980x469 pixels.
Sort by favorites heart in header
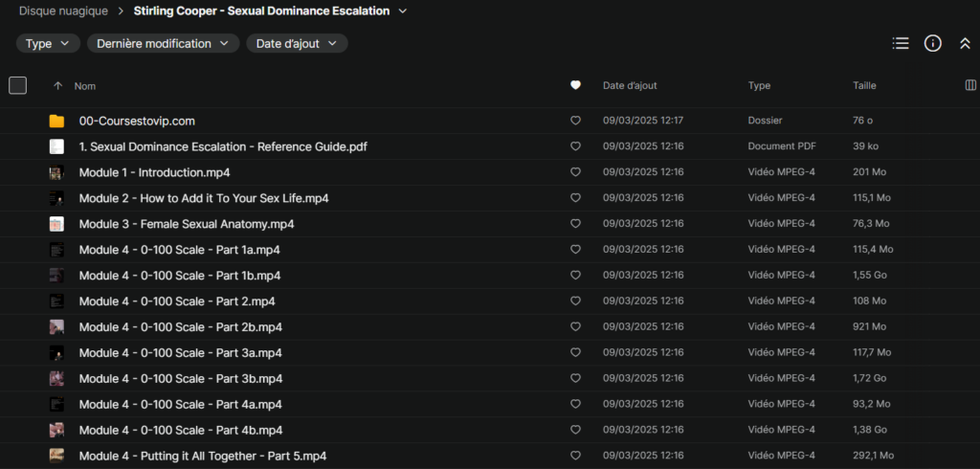[x=575, y=86]
